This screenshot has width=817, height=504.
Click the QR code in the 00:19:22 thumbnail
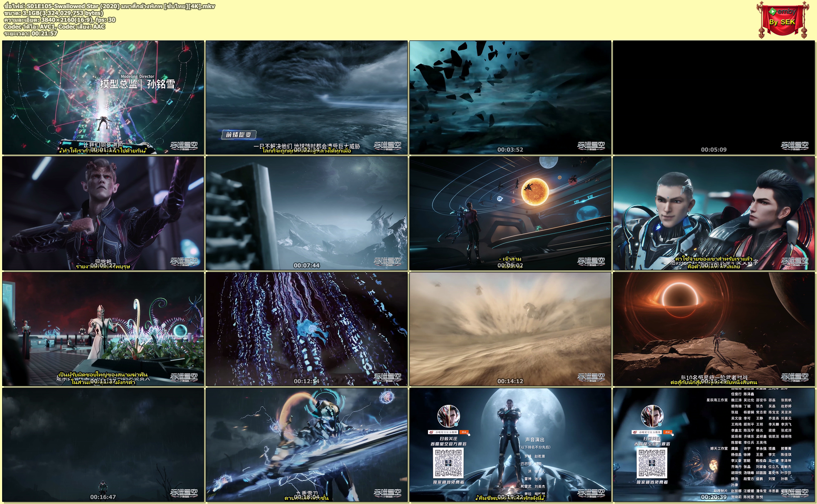pos(448,463)
